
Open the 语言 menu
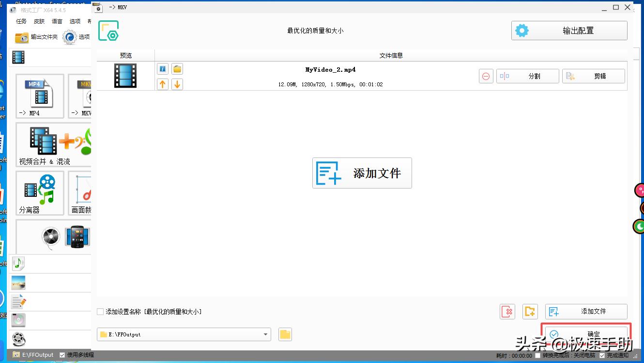(x=57, y=21)
